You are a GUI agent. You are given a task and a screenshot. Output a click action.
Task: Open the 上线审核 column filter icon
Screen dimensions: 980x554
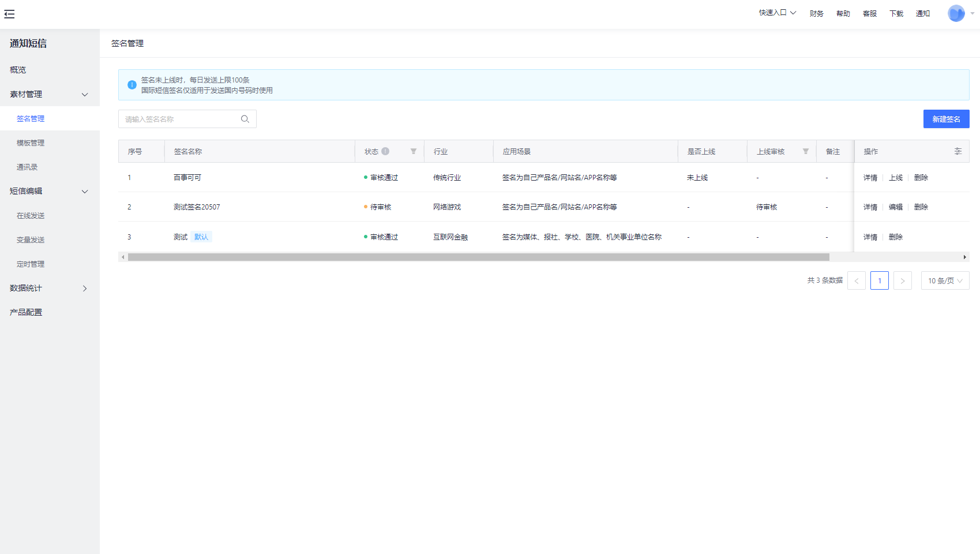pyautogui.click(x=806, y=151)
